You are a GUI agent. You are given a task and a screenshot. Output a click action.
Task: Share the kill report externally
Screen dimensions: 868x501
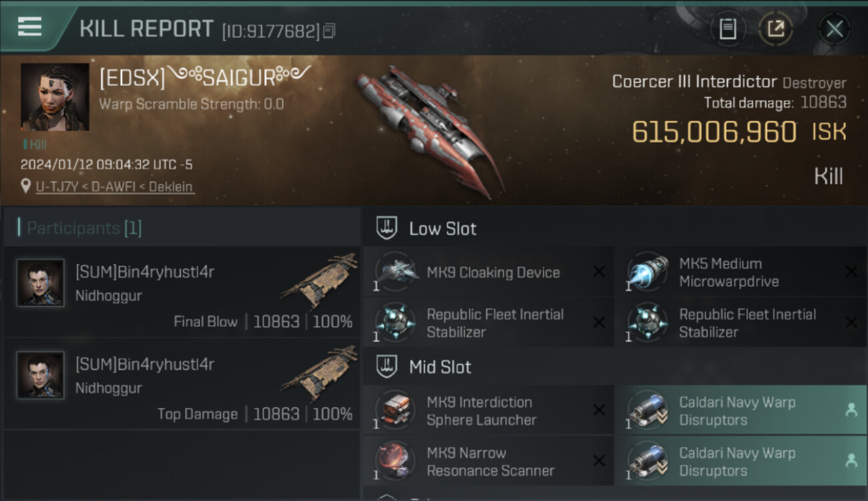[x=775, y=29]
